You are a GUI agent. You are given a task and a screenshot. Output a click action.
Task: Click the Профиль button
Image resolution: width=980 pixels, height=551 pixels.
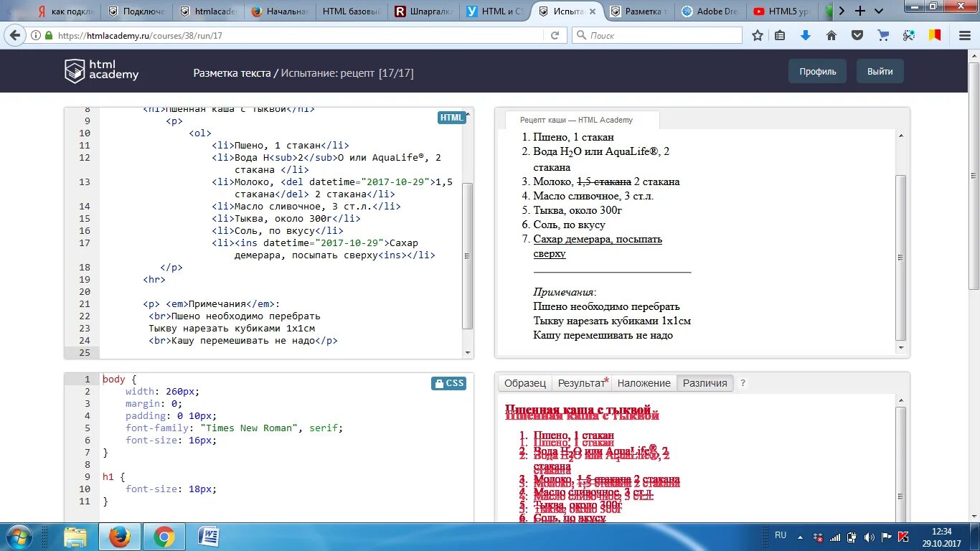(x=818, y=72)
